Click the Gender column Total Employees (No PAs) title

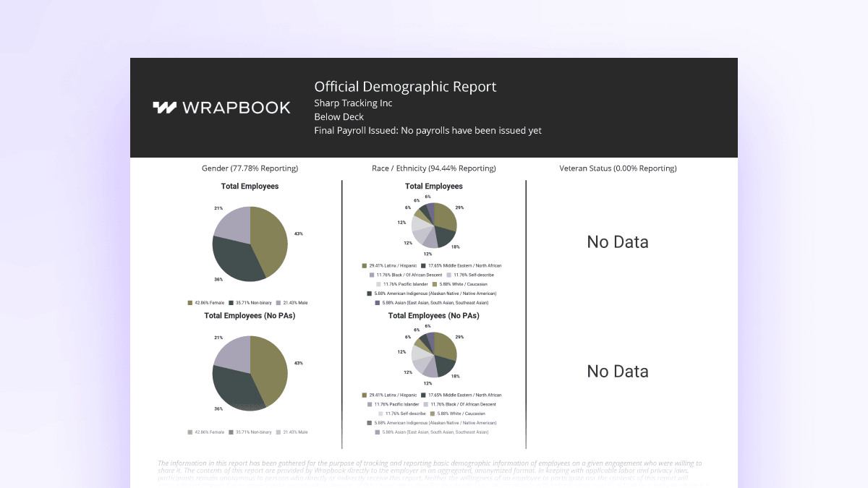tap(250, 315)
